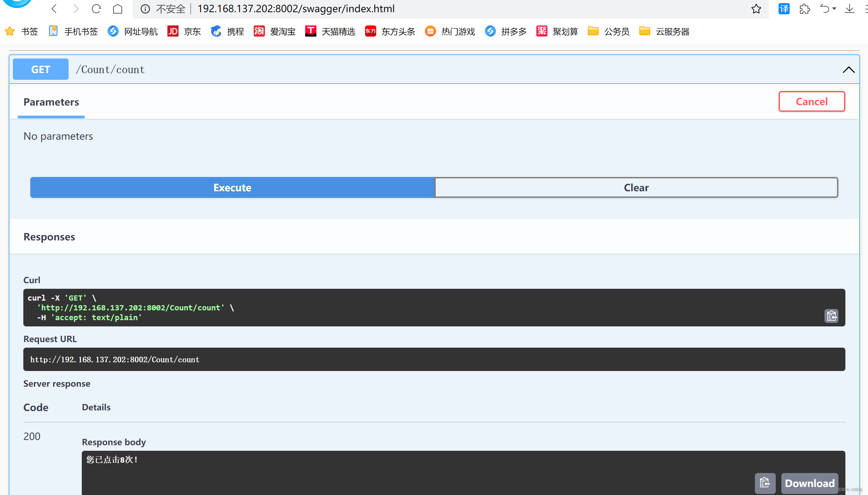Reload the current page
The image size is (868, 495).
tap(96, 9)
